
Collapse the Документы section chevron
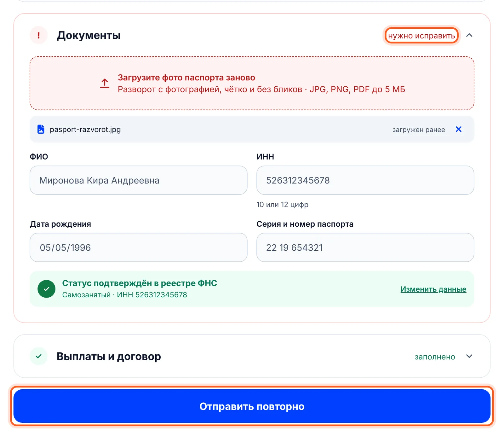(x=469, y=35)
